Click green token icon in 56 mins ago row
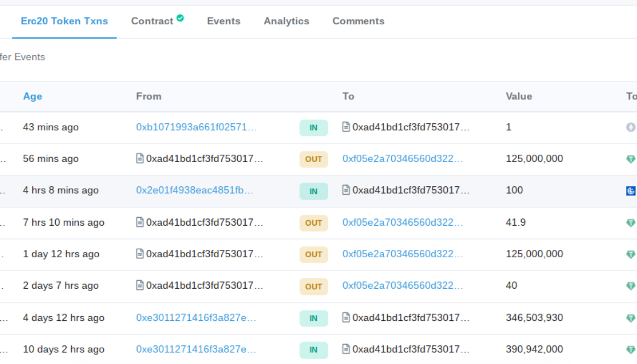The height and width of the screenshot is (364, 637). coord(631,160)
